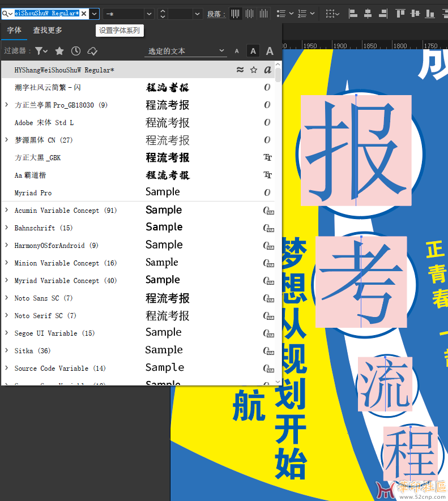Open the font style dropdown
The height and width of the screenshot is (501, 448).
click(149, 14)
